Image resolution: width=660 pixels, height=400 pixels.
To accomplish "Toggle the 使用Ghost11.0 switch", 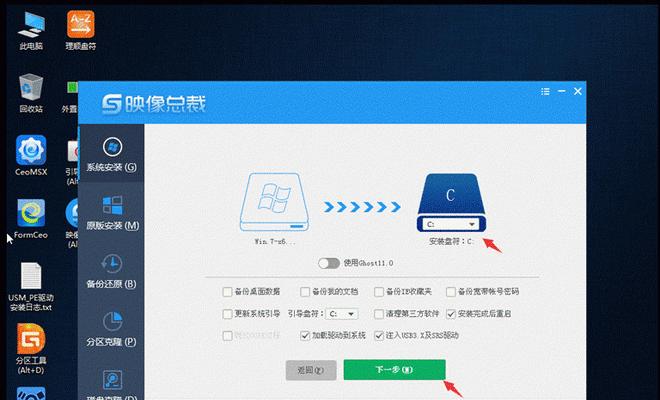I will (x=329, y=264).
